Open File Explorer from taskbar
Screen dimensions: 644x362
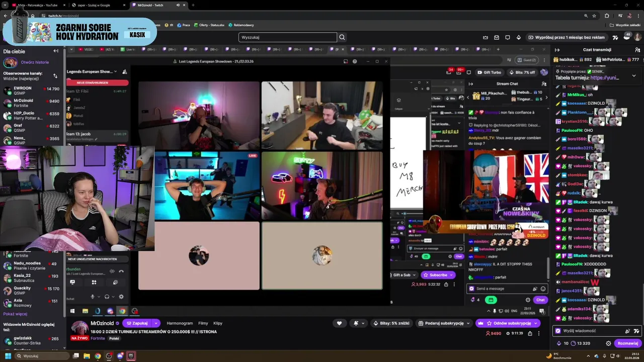87,356
